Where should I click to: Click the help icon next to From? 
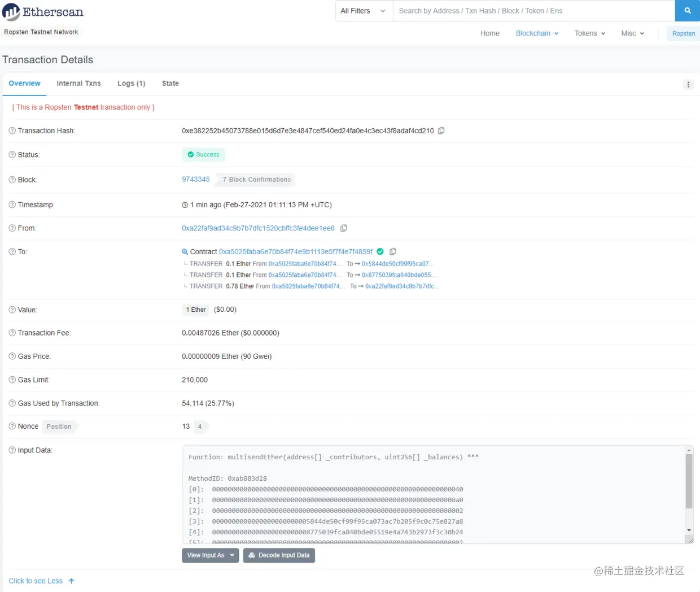click(x=12, y=228)
